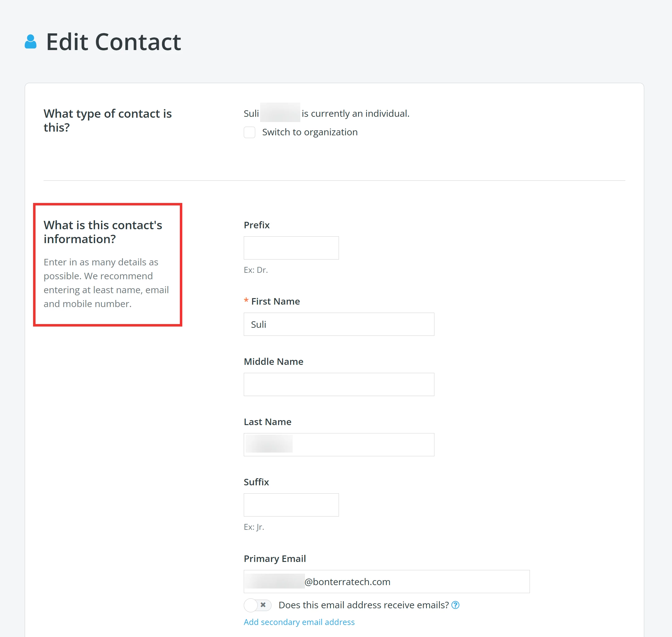Click the Middle Name input field
Image resolution: width=672 pixels, height=637 pixels.
pyautogui.click(x=339, y=384)
